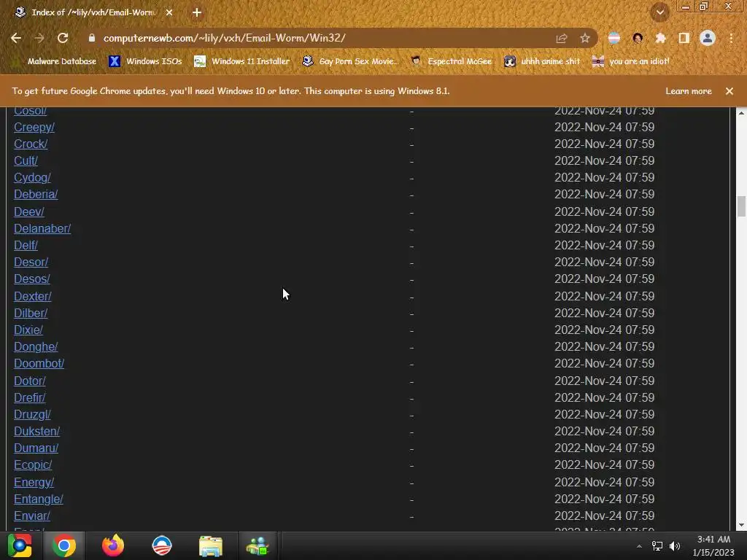747x560 pixels.
Task: Open the Druzgl/ directory link
Action: tap(32, 415)
